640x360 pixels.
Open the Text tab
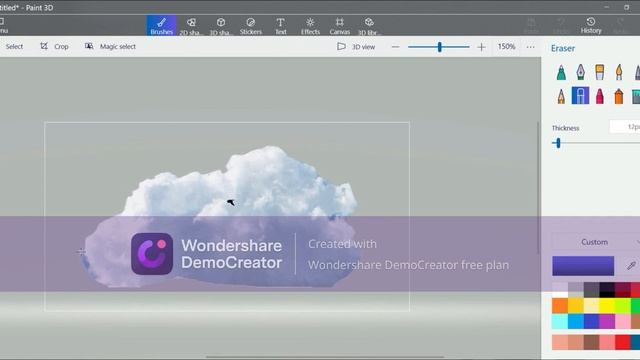pyautogui.click(x=280, y=25)
